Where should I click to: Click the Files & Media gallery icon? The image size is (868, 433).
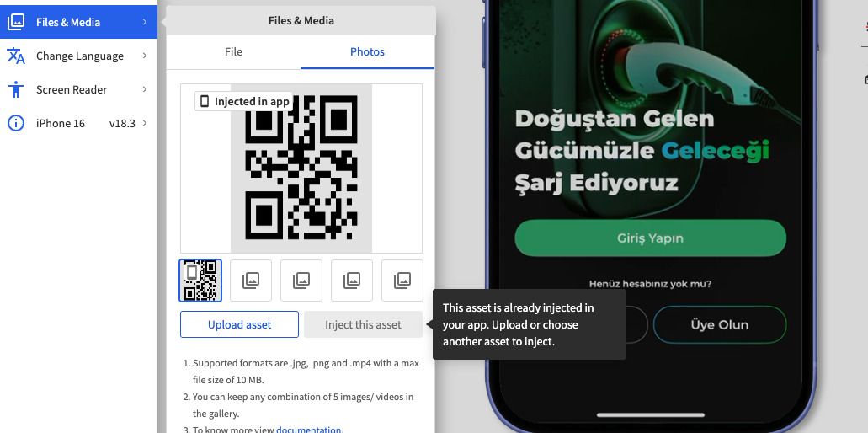coord(15,22)
